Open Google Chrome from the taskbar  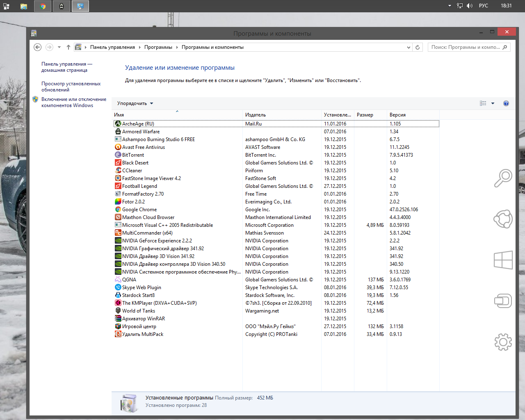click(43, 6)
